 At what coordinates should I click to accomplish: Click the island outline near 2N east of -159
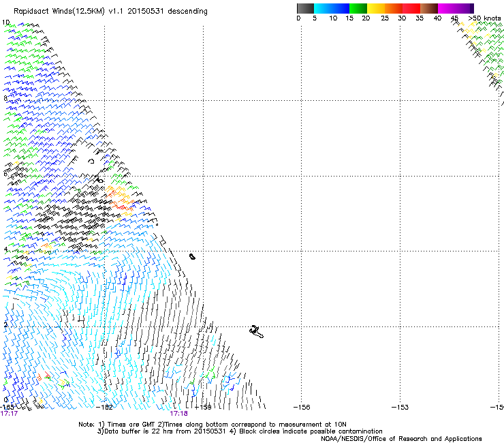256,332
